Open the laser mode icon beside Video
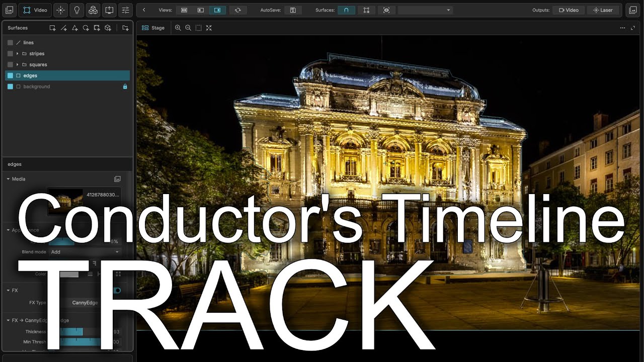Viewport: 644px width, 362px height. coord(60,10)
